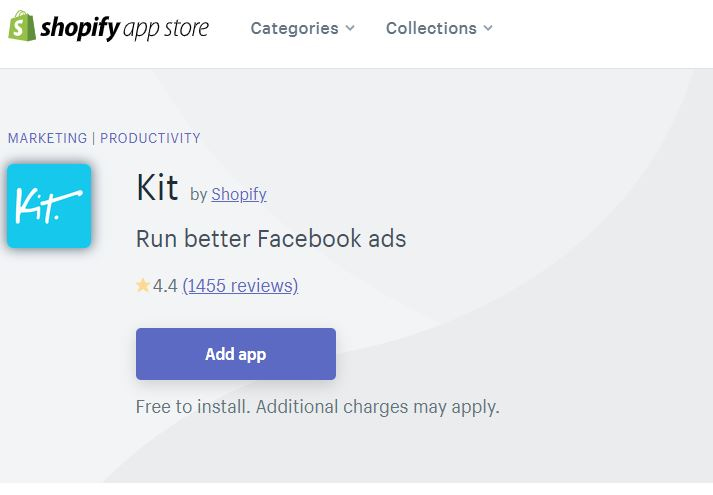Open the Shopify developer link
The width and height of the screenshot is (713, 495).
tap(239, 195)
